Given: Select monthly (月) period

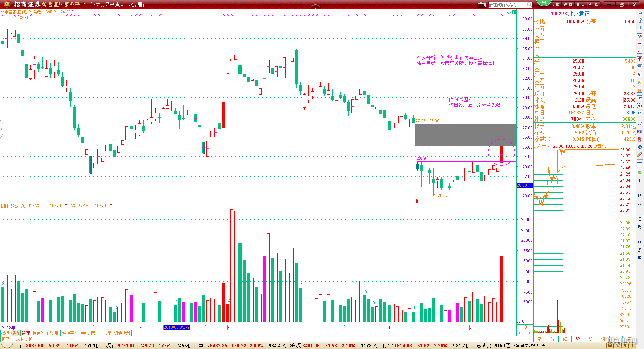Looking at the screenshot, I should 640,235.
